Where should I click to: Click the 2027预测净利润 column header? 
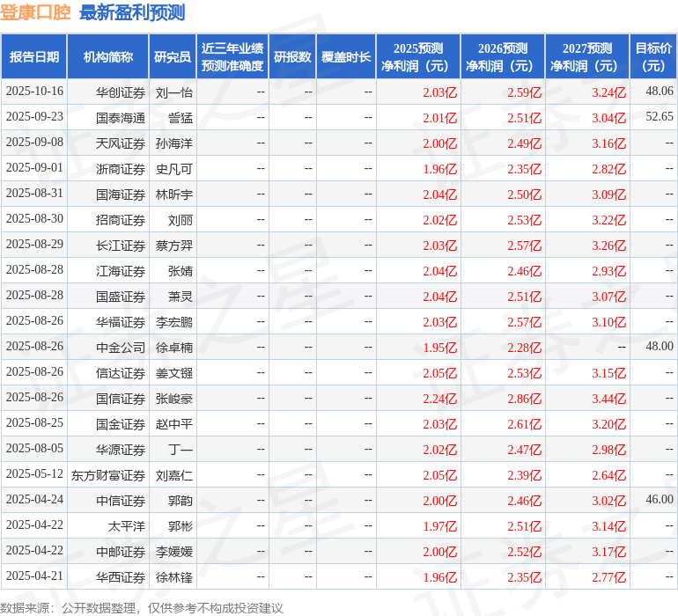(x=587, y=56)
